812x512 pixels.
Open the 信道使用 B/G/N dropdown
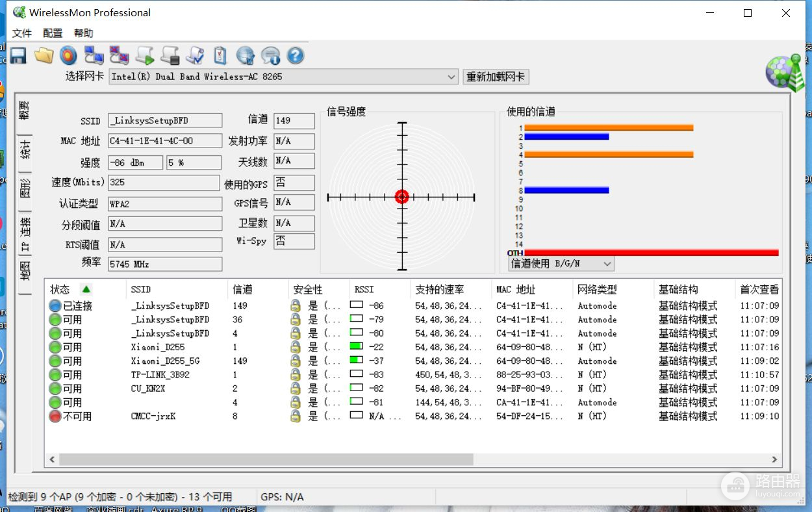click(607, 264)
